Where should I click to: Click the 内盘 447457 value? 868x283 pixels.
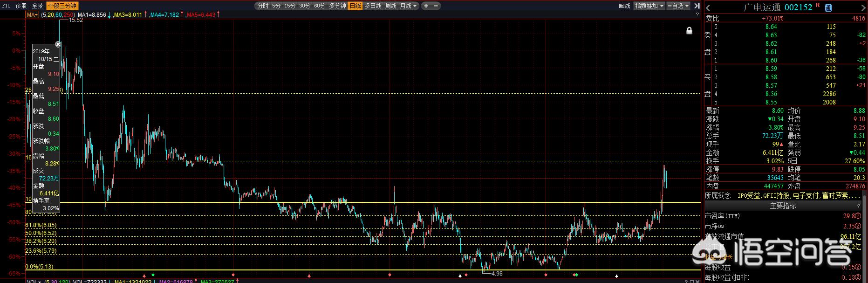pos(773,186)
